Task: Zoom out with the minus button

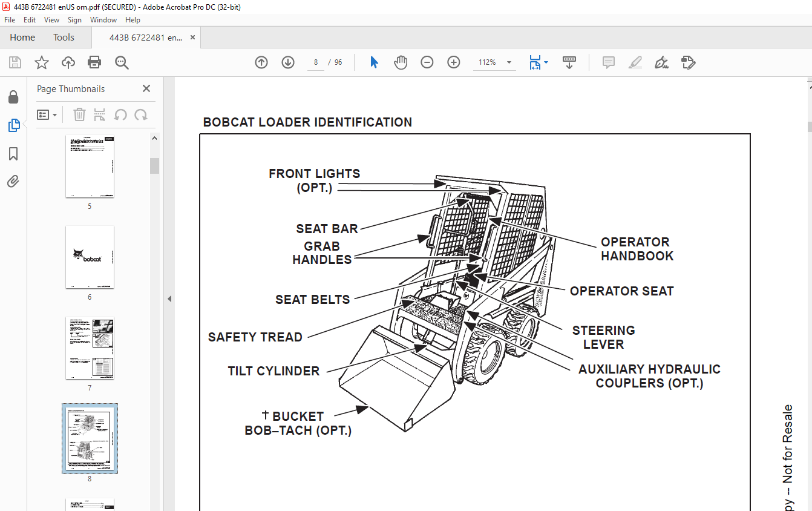Action: click(x=427, y=62)
